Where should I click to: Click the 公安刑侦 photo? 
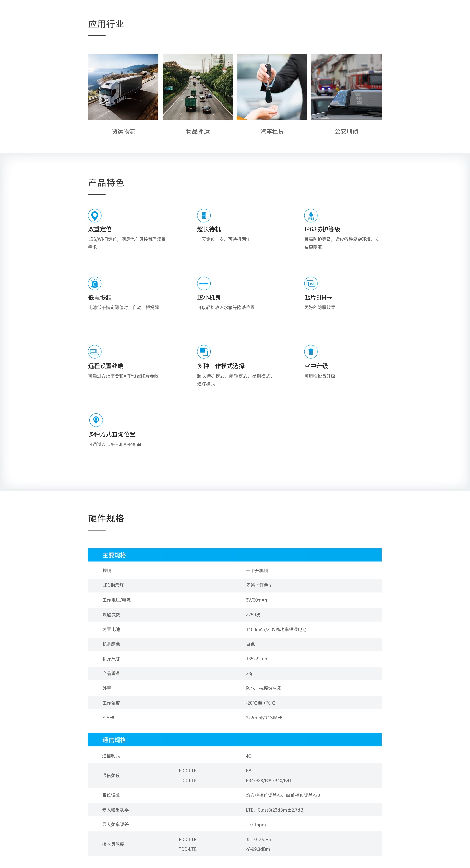tap(346, 88)
